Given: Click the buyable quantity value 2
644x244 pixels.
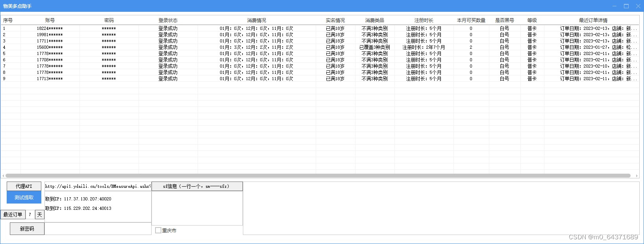Looking at the screenshot, I should (x=471, y=47).
